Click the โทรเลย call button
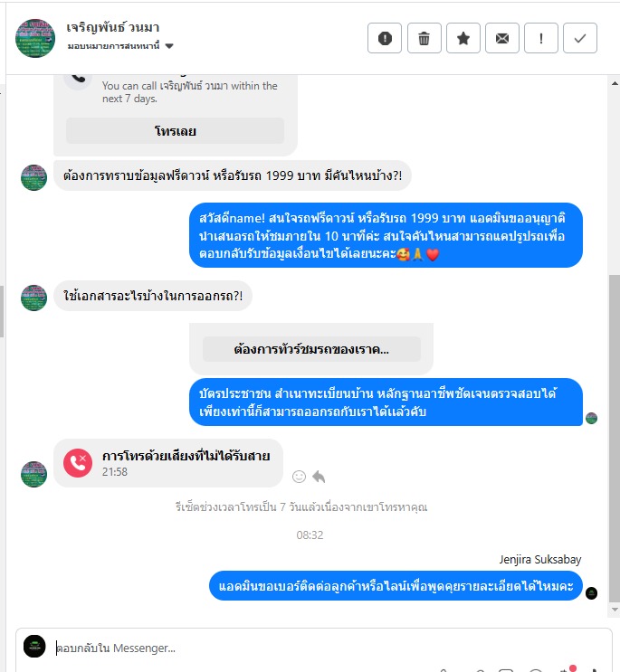 175,131
